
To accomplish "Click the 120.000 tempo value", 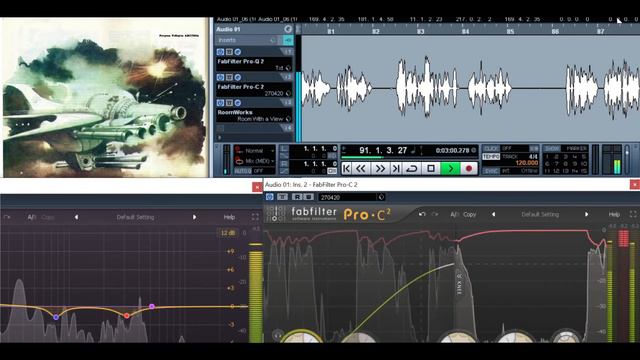I will coord(527,163).
